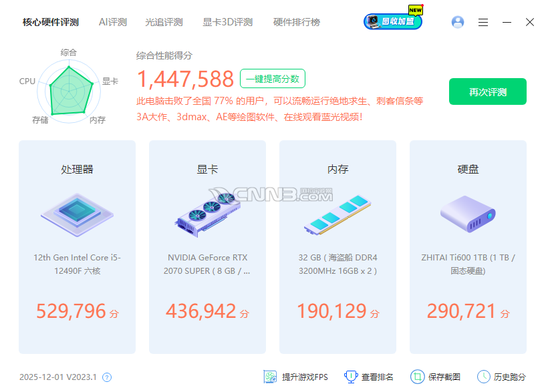
Task: Click the 回收加盟 badge with camera icon
Action: tap(392, 21)
